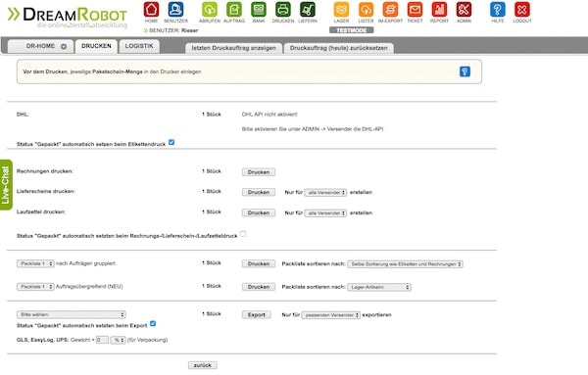
Task: Click the blue info icon in notice box
Action: (465, 71)
